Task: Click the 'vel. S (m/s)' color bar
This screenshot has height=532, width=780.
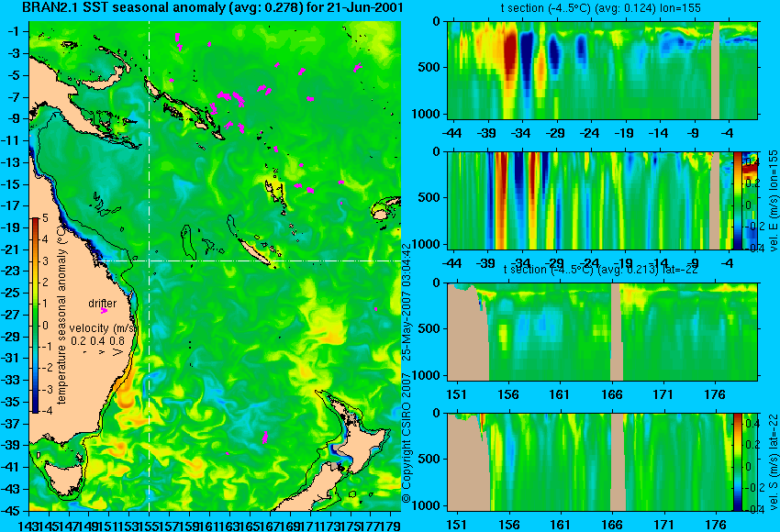Action: tap(737, 462)
